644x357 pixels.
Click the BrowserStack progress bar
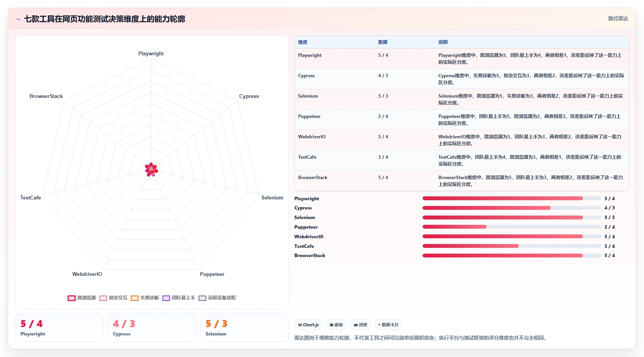coord(512,256)
